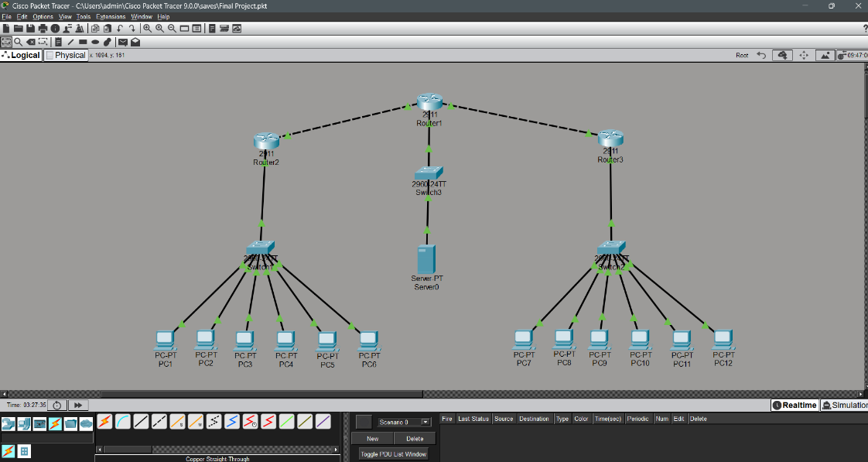Select Router2 on the canvas

point(266,141)
